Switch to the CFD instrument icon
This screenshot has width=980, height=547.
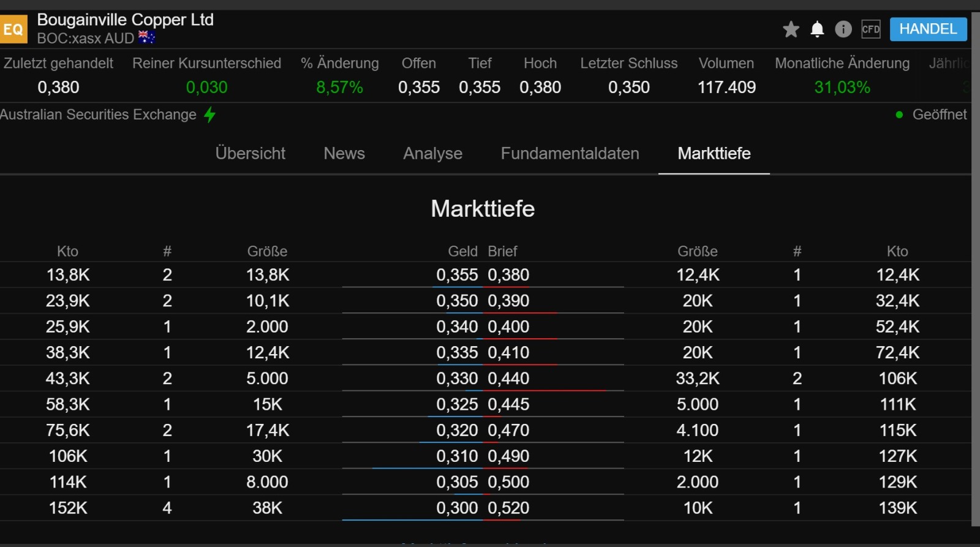tap(870, 29)
